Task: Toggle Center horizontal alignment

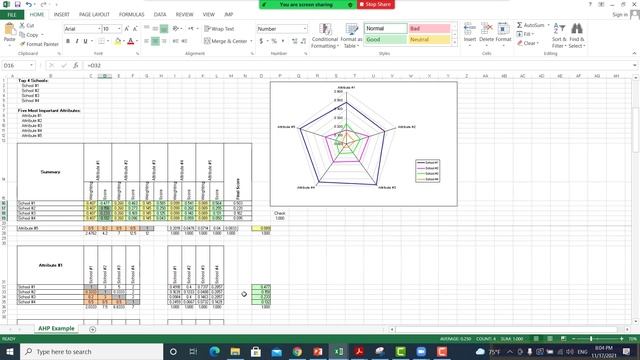Action: [x=155, y=41]
